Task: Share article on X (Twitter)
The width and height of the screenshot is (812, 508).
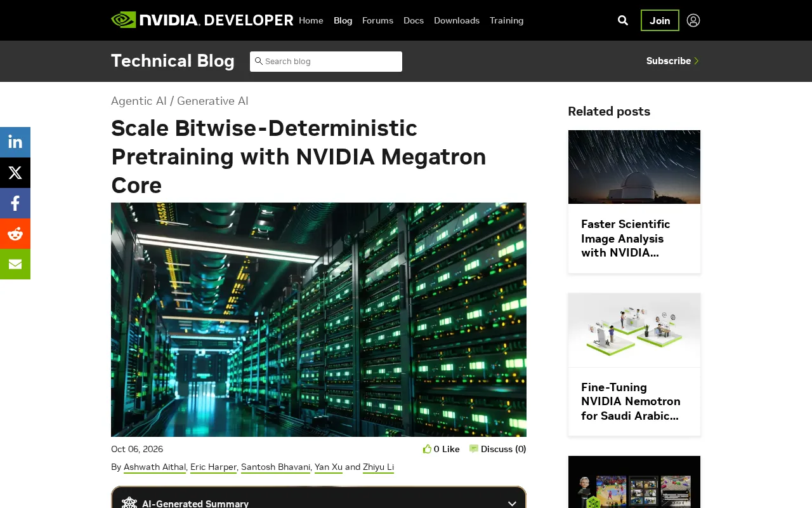Action: (15, 173)
